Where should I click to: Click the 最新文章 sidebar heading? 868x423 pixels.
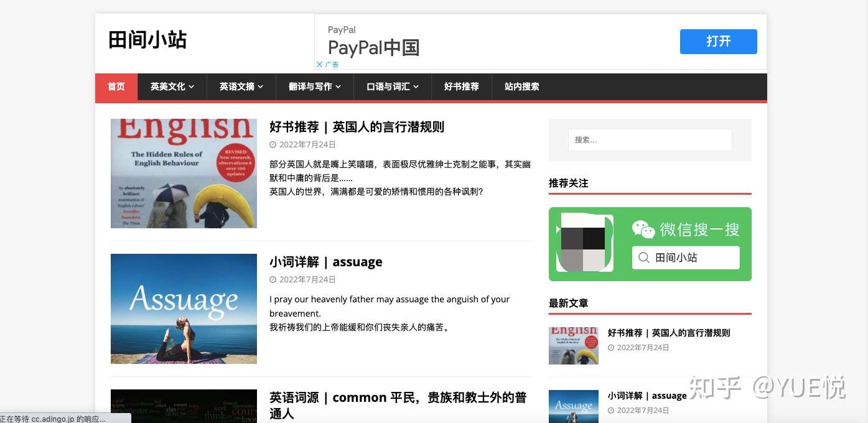tap(569, 304)
